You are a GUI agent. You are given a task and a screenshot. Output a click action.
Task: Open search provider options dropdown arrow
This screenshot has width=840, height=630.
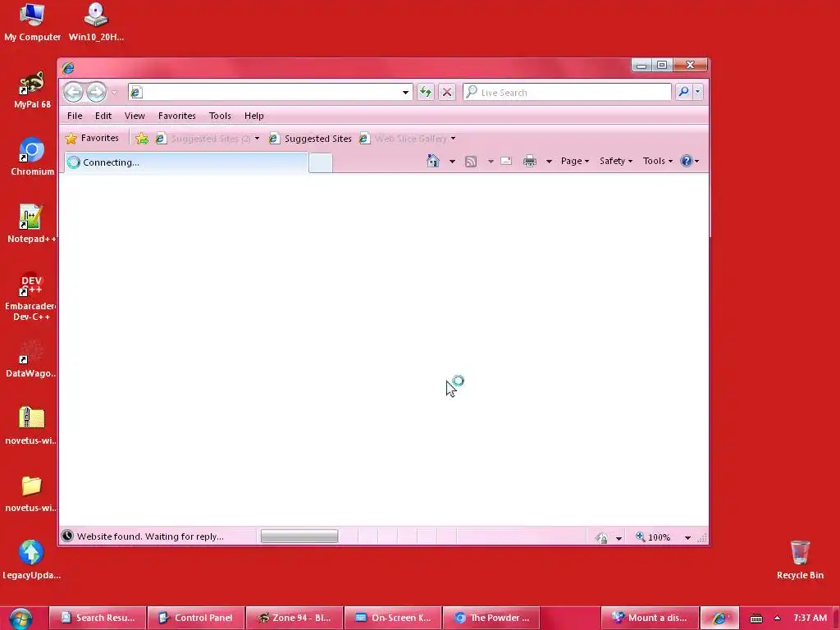pyautogui.click(x=697, y=92)
